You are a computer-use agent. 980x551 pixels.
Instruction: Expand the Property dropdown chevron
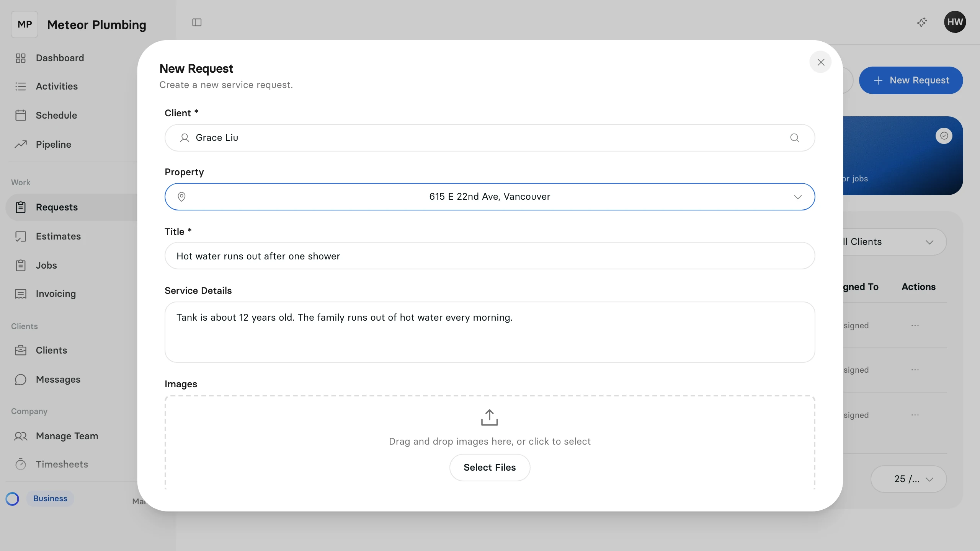click(798, 197)
